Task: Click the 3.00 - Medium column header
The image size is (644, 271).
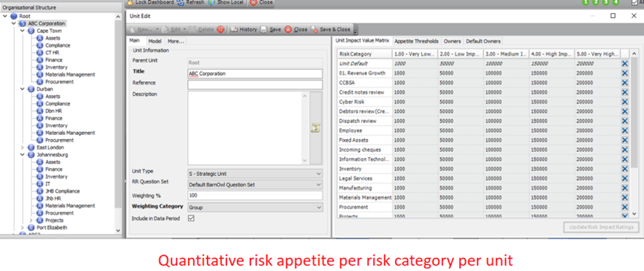Action: pos(506,54)
